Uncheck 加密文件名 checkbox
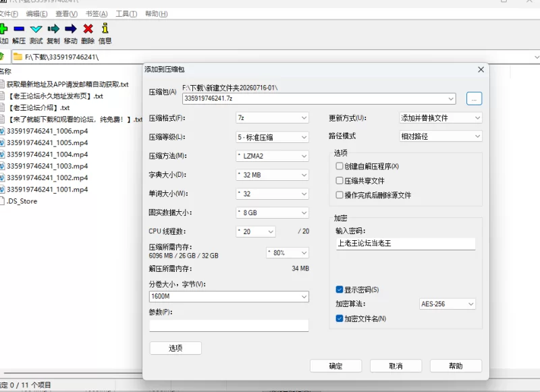Viewport: 540px width, 392px height. (340, 318)
